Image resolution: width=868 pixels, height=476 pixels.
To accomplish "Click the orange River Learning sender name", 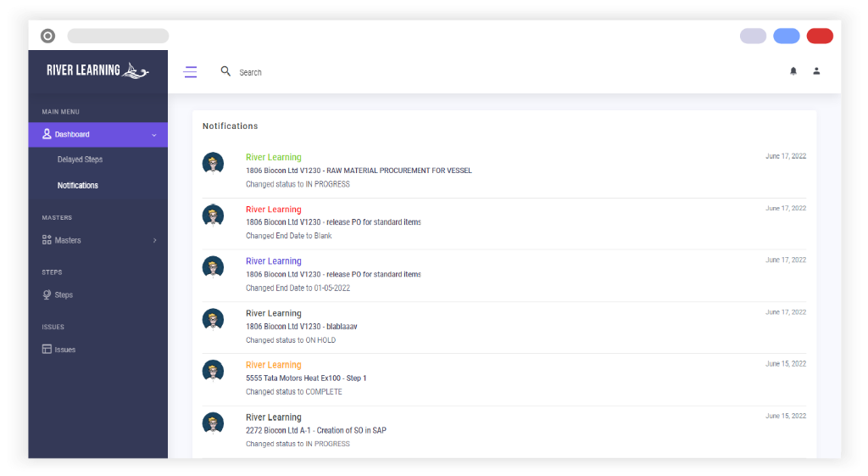I will click(x=274, y=365).
